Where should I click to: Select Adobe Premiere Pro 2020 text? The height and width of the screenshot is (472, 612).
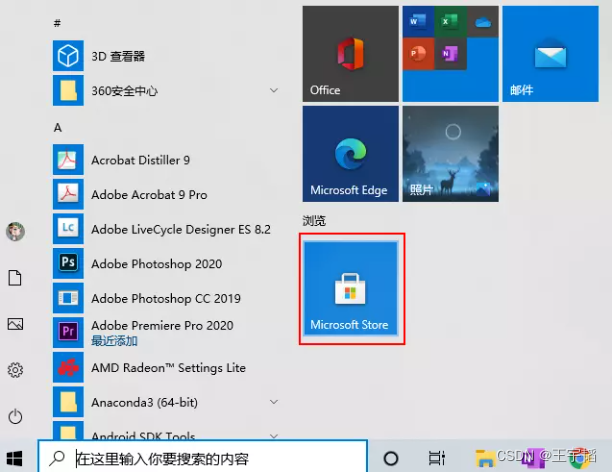pyautogui.click(x=162, y=325)
